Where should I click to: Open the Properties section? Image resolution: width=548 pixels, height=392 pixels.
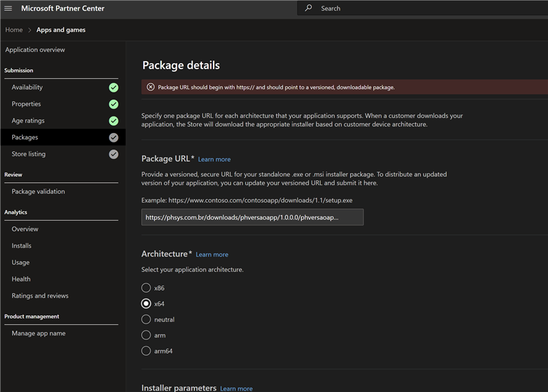[26, 104]
